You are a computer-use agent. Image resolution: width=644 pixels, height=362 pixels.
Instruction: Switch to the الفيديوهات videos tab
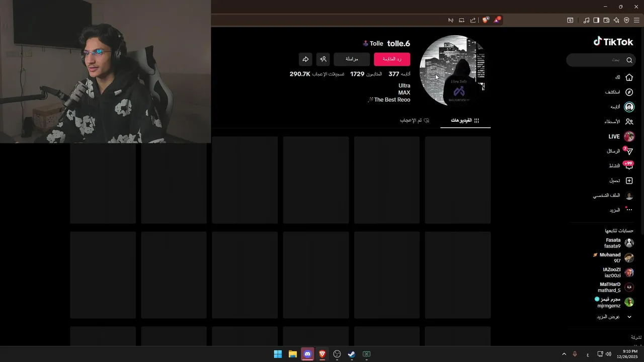click(x=465, y=121)
